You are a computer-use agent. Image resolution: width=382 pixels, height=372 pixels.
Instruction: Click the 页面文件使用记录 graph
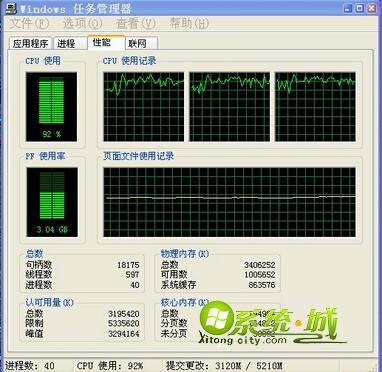(x=229, y=202)
